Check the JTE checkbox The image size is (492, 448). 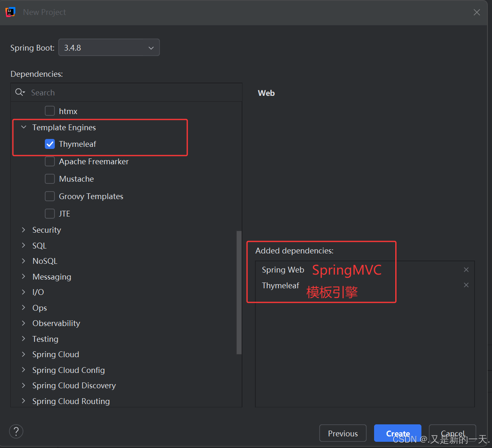click(50, 214)
